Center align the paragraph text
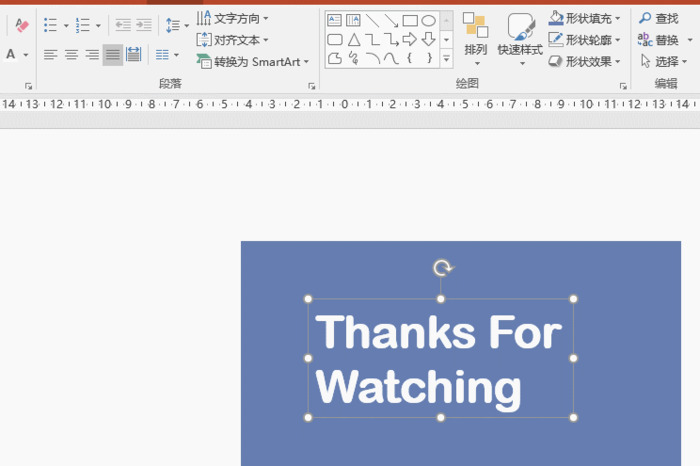This screenshot has width=700, height=466. (72, 55)
